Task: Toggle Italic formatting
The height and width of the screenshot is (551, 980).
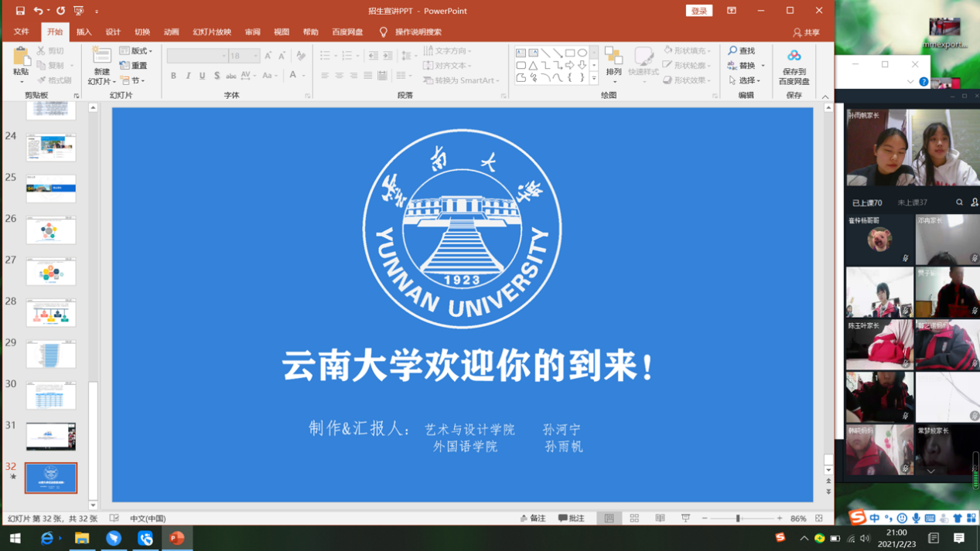Action: [x=188, y=76]
